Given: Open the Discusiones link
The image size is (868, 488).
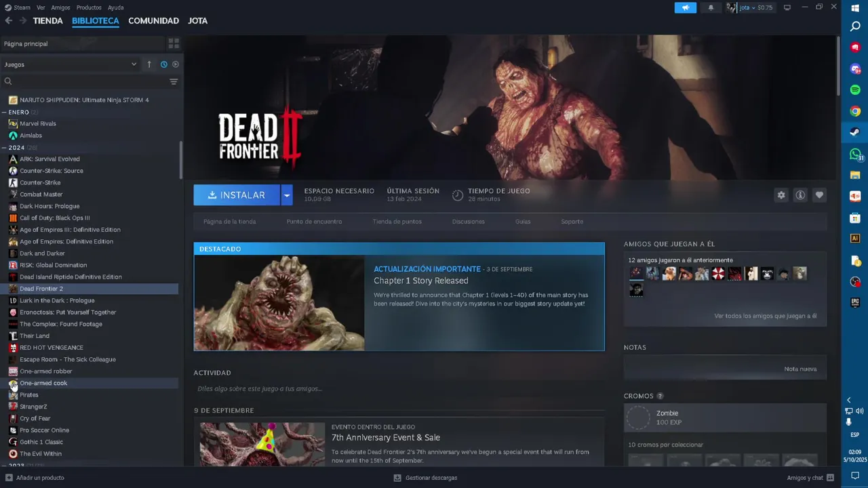Looking at the screenshot, I should 468,222.
